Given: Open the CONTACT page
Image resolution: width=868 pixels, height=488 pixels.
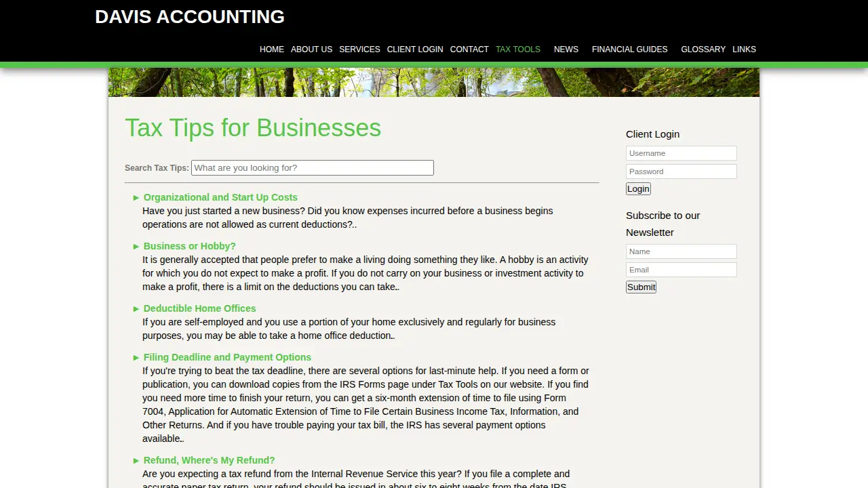Looking at the screenshot, I should tap(469, 49).
